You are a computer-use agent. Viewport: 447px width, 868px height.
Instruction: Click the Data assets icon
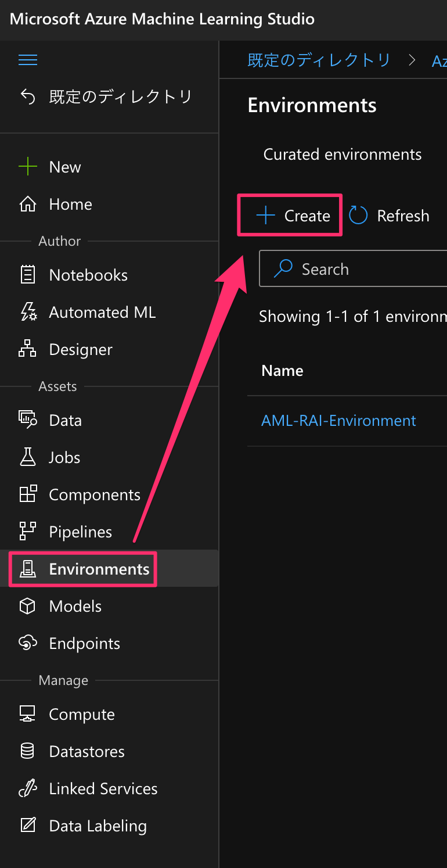pos(28,421)
